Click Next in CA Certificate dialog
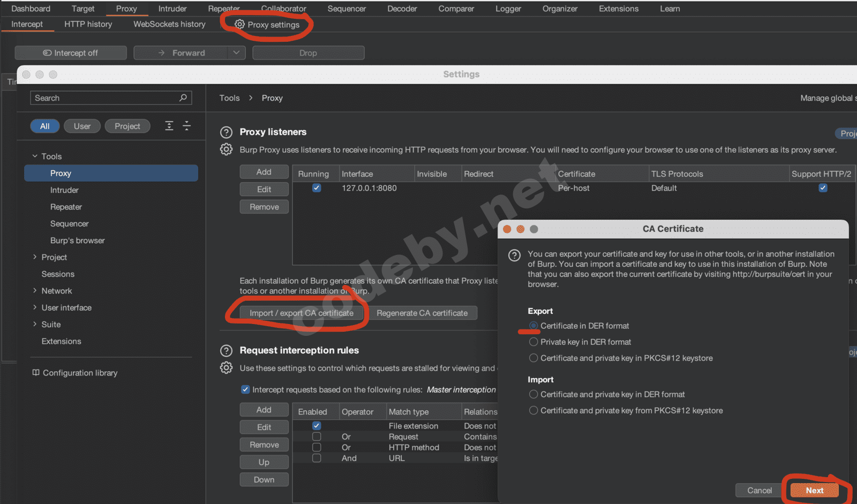857x504 pixels. pyautogui.click(x=814, y=490)
